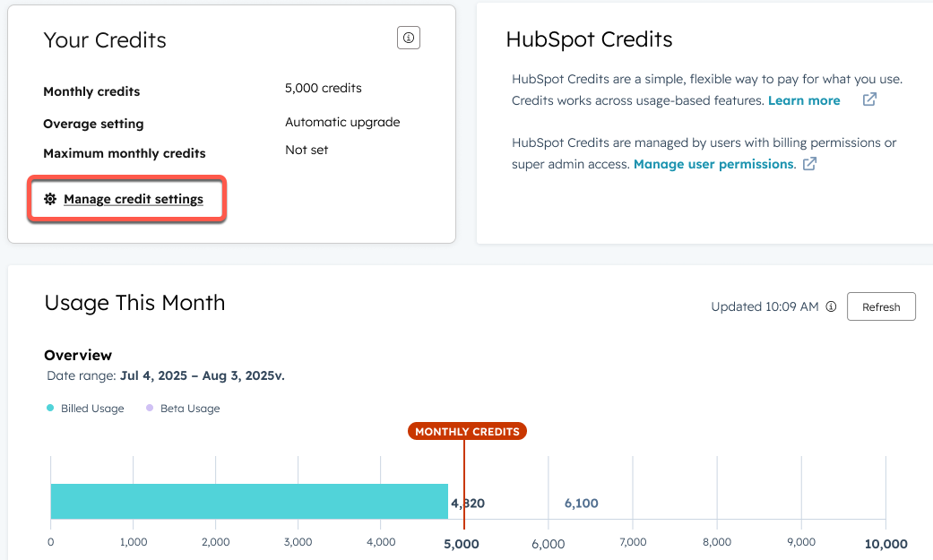Click info icon next to Updated 10:09 AM

(831, 306)
